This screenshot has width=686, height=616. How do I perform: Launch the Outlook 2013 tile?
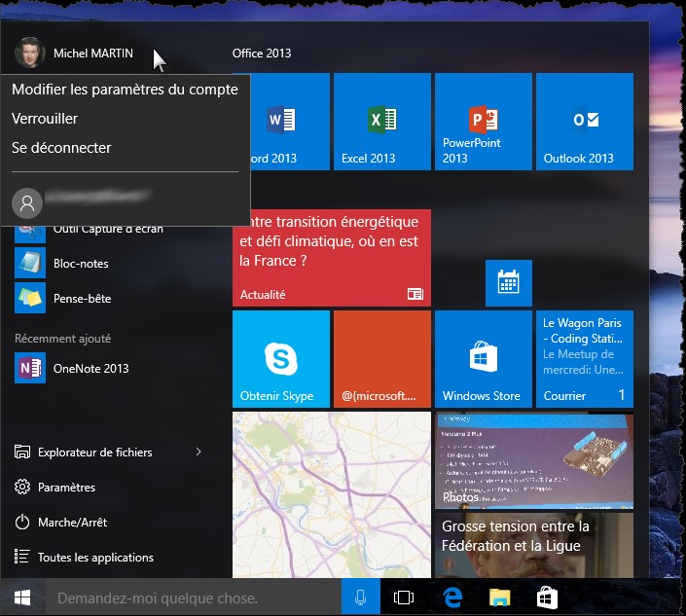coord(584,122)
